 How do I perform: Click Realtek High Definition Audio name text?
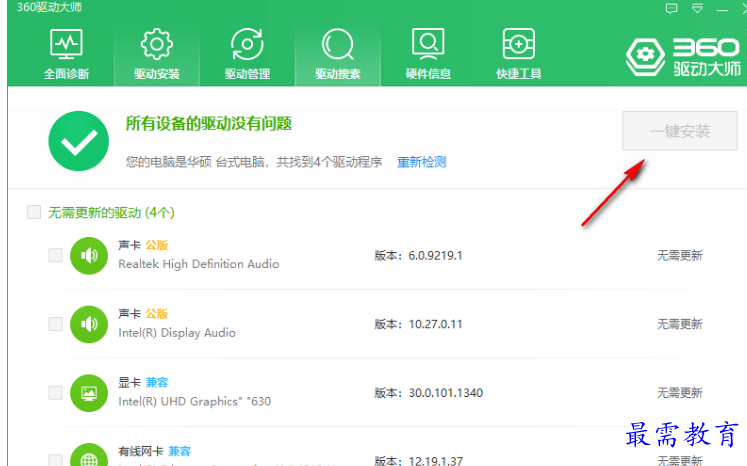(199, 264)
